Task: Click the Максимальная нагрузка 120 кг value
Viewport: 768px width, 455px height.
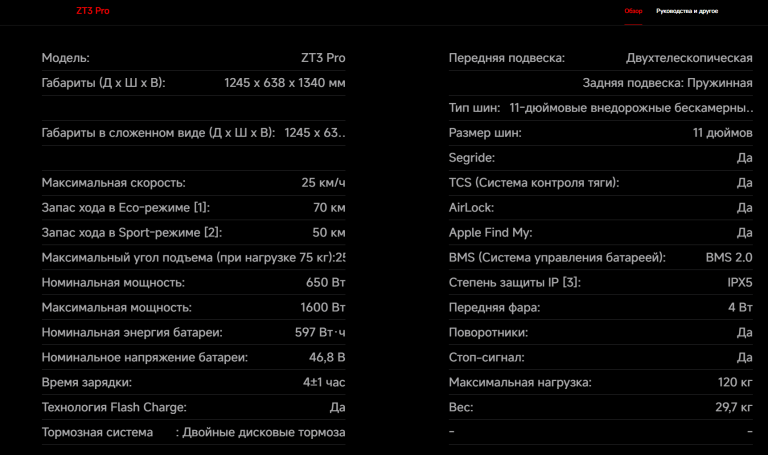Action: tap(735, 383)
